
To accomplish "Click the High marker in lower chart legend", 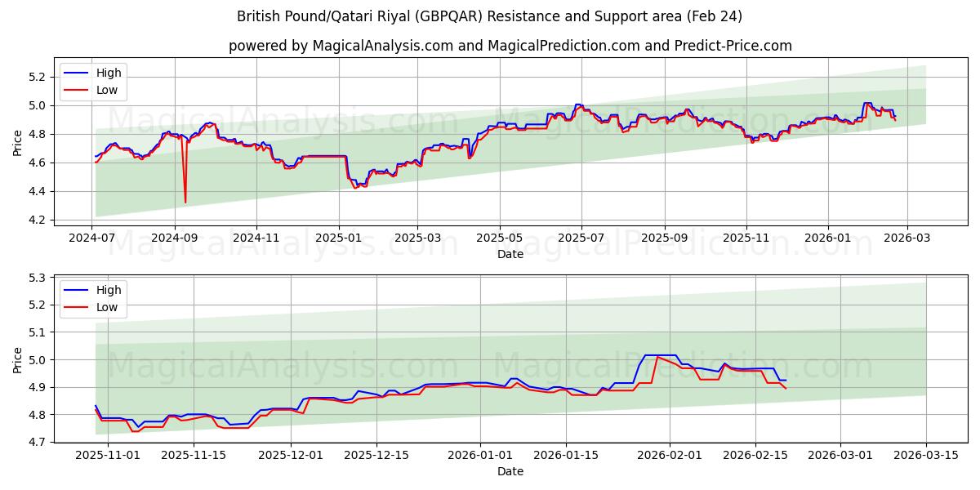I will [78, 290].
